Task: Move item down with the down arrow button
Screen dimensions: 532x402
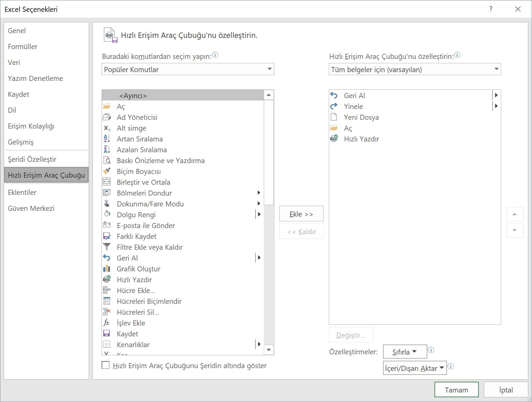Action: pos(515,230)
